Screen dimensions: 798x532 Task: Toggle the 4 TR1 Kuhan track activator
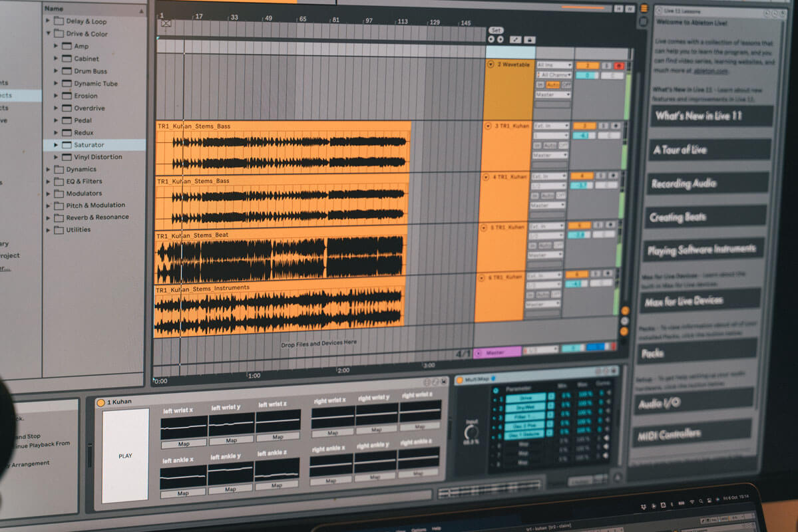pyautogui.click(x=582, y=176)
